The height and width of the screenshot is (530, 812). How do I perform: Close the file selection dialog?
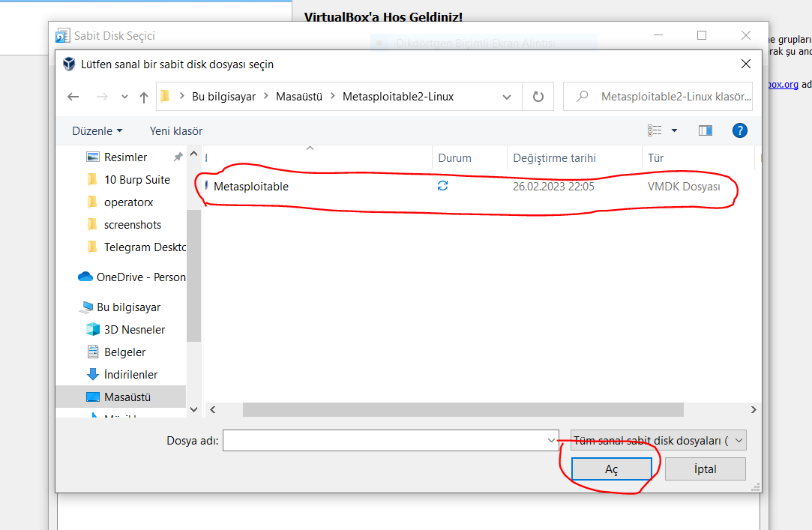coord(746,64)
